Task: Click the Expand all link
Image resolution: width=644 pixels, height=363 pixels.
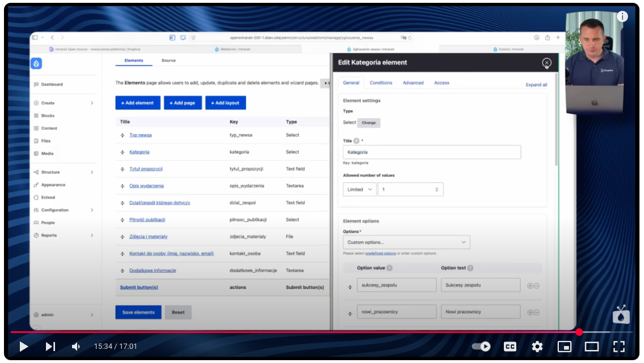Action: (536, 85)
